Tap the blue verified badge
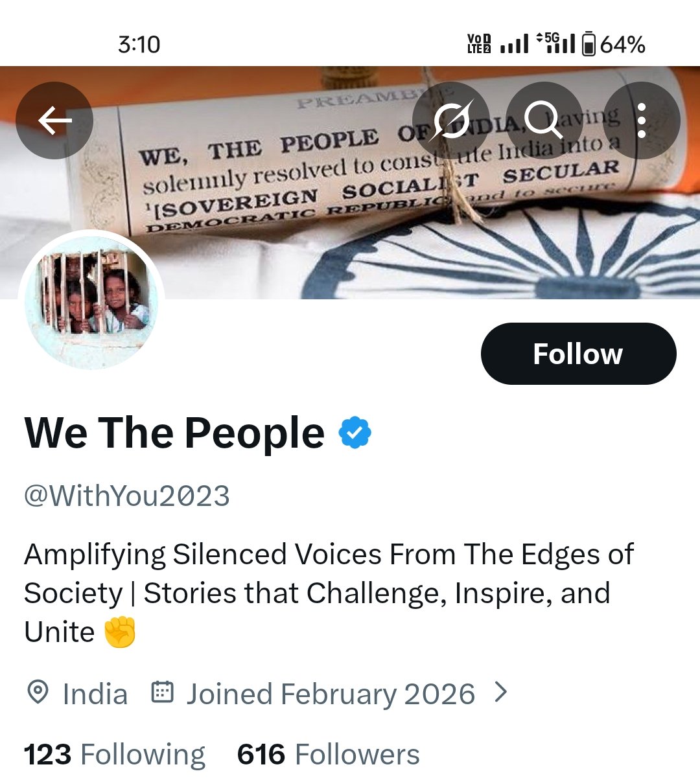The height and width of the screenshot is (780, 700). tap(355, 433)
